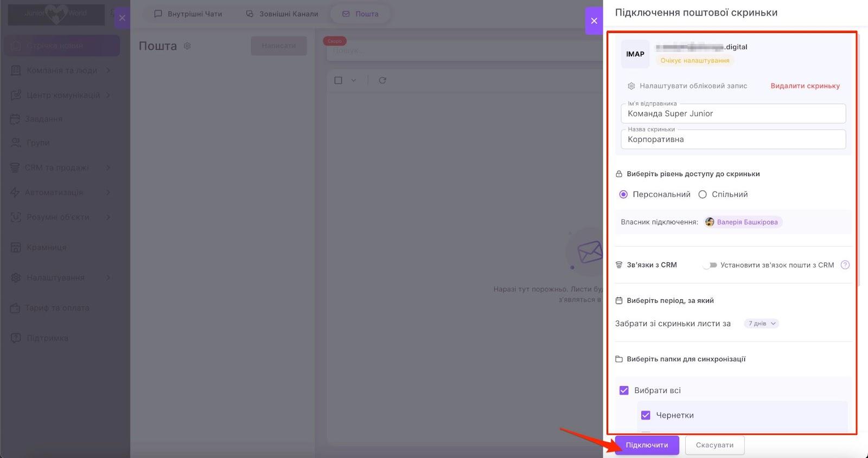Click the CRM stack icon near Зв'язки з CRM

(618, 265)
